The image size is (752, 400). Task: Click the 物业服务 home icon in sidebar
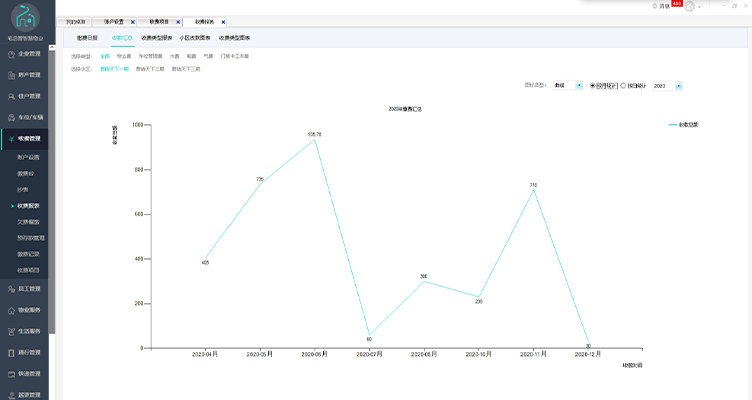click(10, 310)
